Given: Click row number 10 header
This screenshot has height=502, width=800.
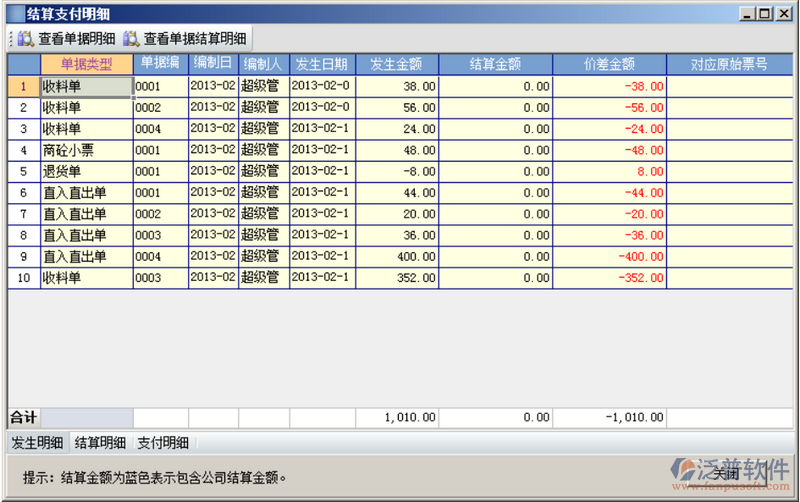Looking at the screenshot, I should click(x=24, y=277).
